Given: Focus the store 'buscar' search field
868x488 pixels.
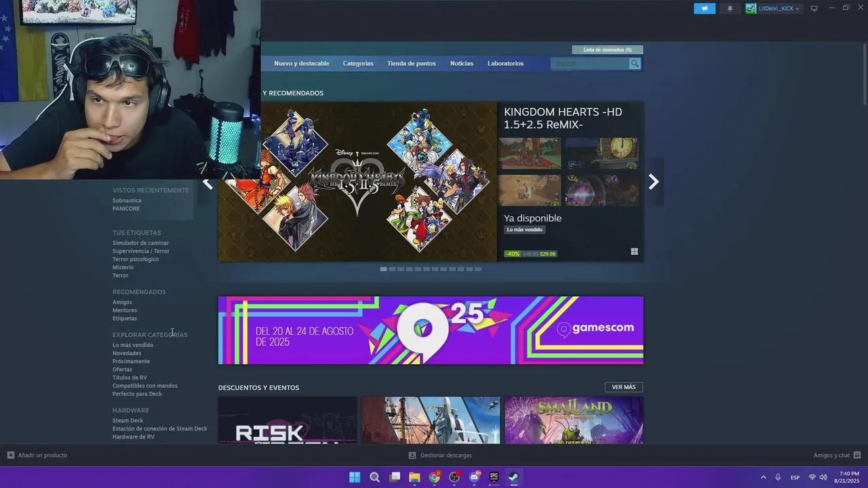Looking at the screenshot, I should tap(590, 64).
